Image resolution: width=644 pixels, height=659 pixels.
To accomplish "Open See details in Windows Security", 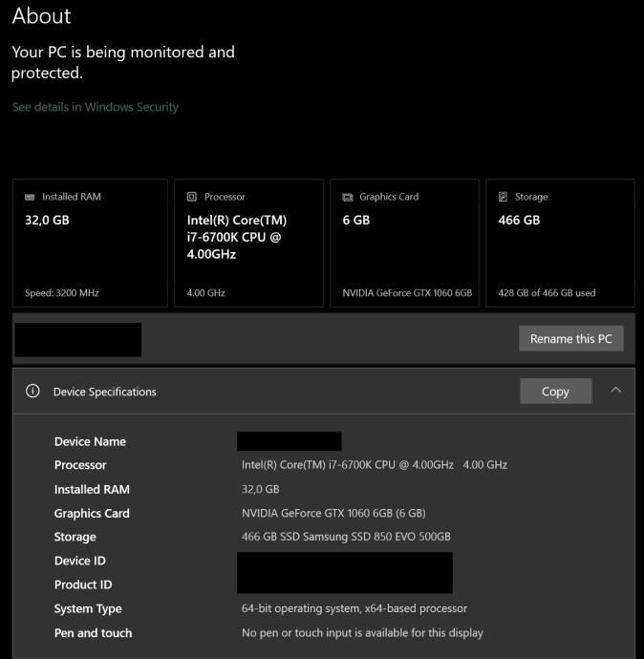I will click(95, 107).
